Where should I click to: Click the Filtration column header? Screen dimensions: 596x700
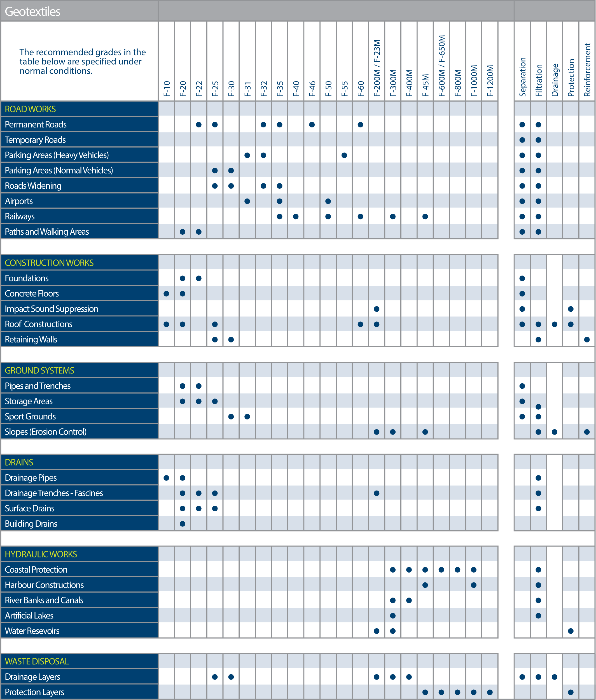coord(538,80)
